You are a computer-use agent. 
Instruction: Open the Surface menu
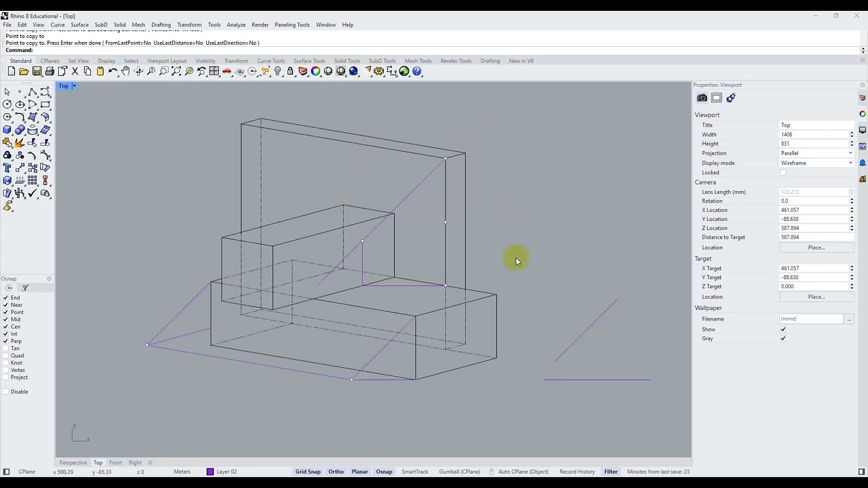coord(79,25)
